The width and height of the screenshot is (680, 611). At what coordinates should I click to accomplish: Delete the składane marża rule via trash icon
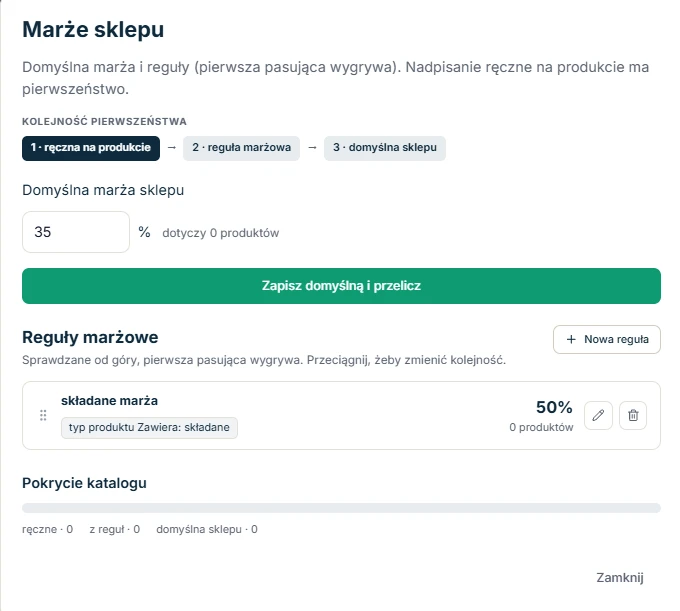click(633, 415)
